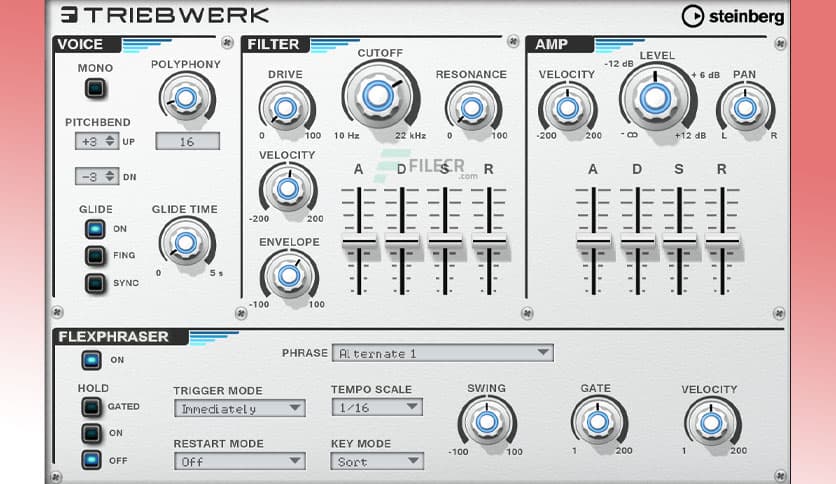Screen dimensions: 836x484
Task: Click the Triebwerk logo title
Action: tap(165, 15)
